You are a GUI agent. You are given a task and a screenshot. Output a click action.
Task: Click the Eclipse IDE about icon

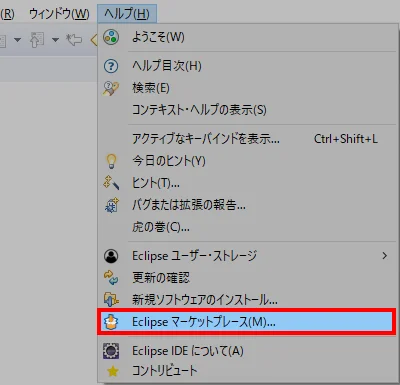[111, 351]
